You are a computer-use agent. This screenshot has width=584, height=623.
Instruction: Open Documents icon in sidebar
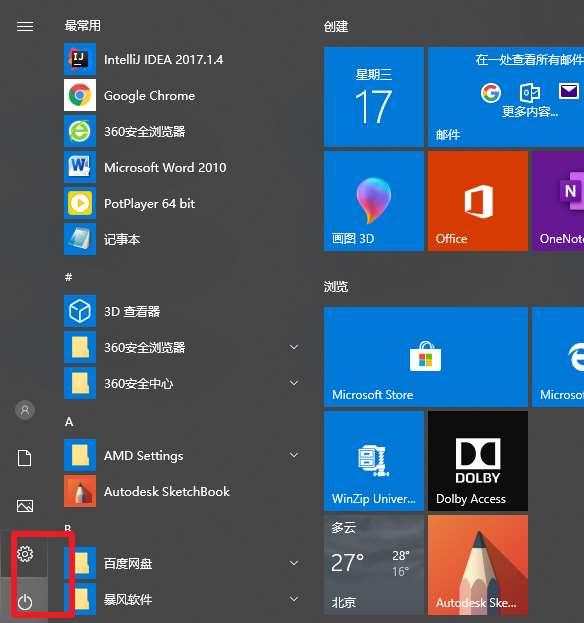[25, 458]
